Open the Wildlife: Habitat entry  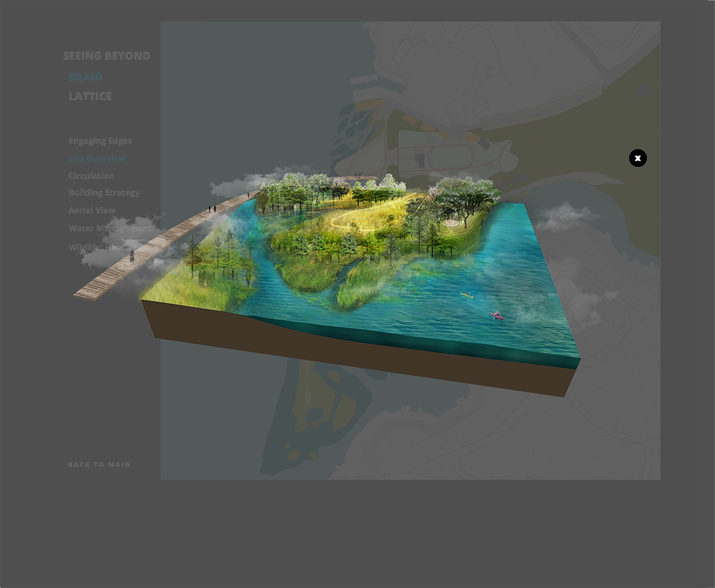point(101,247)
